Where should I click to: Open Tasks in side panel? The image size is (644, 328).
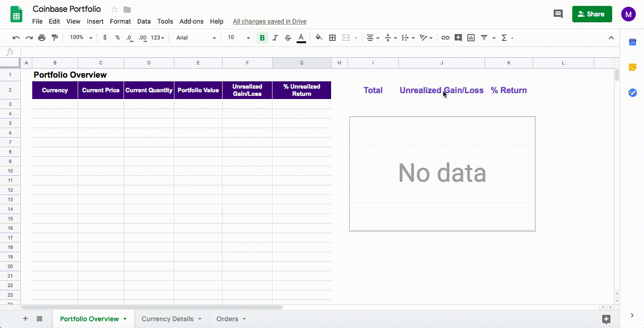click(632, 93)
